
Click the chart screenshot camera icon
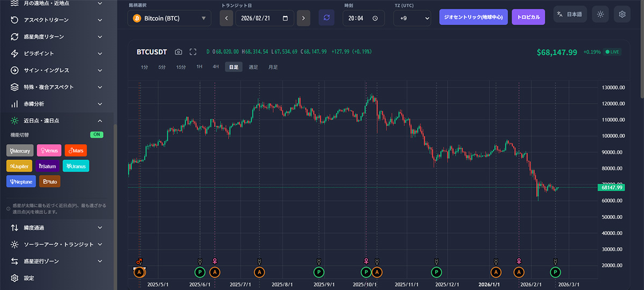tap(178, 52)
